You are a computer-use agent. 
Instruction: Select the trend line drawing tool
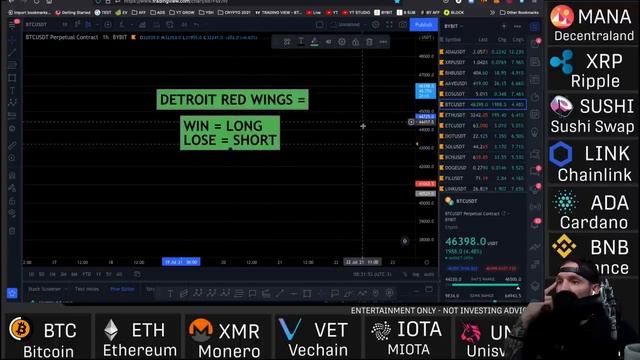[12, 52]
